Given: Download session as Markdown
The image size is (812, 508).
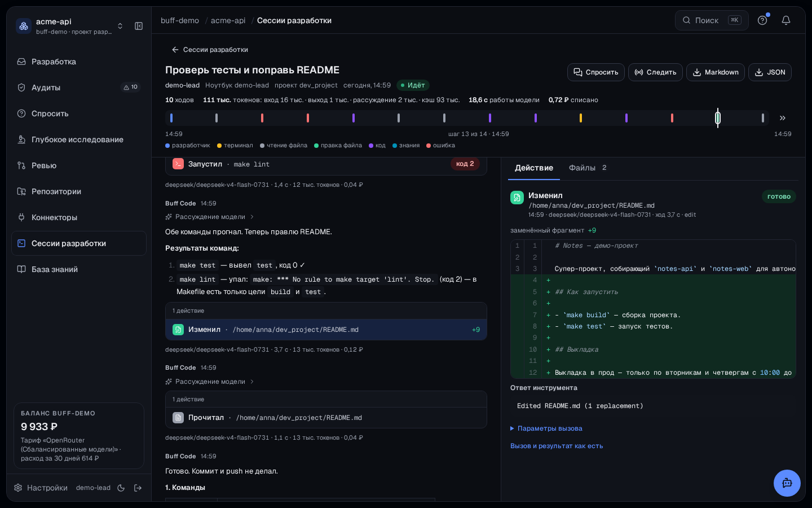Looking at the screenshot, I should click(716, 72).
